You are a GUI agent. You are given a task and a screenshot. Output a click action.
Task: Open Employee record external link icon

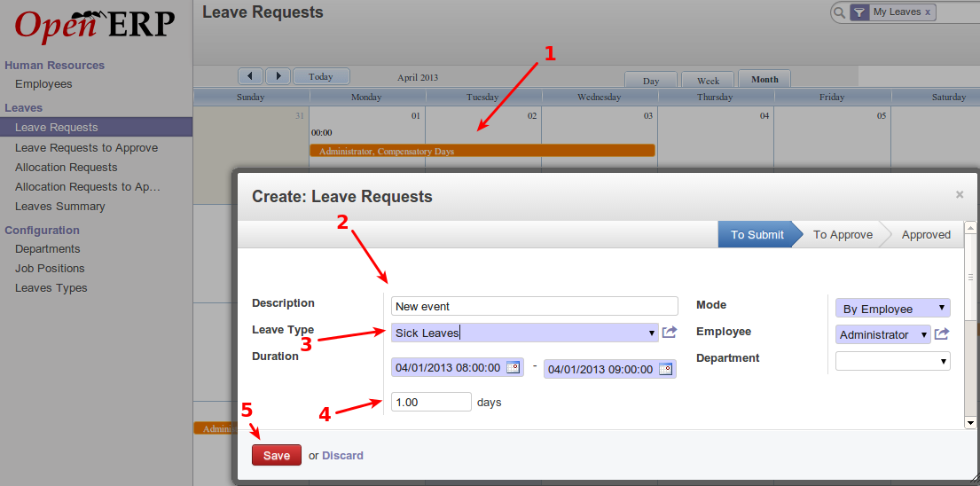(x=942, y=334)
